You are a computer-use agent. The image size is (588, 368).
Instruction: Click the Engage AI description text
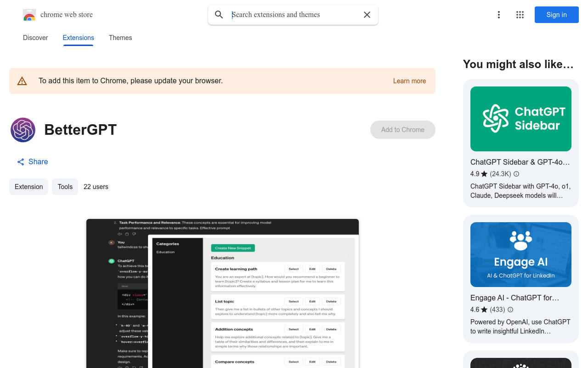[x=520, y=327]
